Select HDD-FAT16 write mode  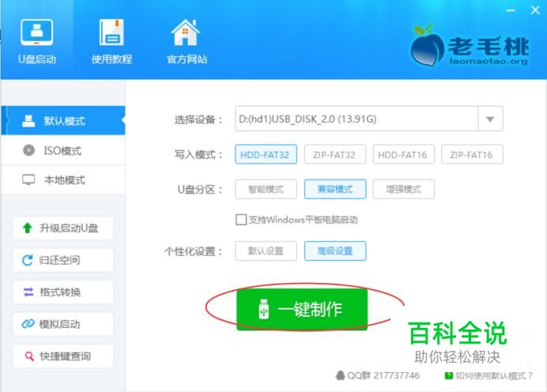[403, 154]
